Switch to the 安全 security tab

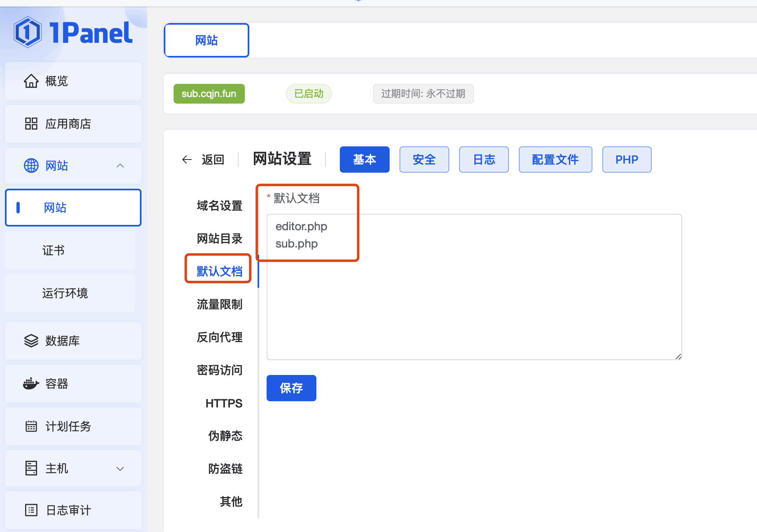coord(424,160)
